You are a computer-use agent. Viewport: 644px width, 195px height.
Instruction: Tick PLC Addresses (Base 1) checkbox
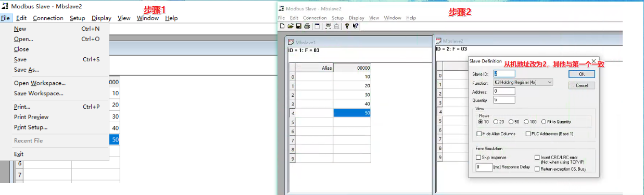point(527,134)
